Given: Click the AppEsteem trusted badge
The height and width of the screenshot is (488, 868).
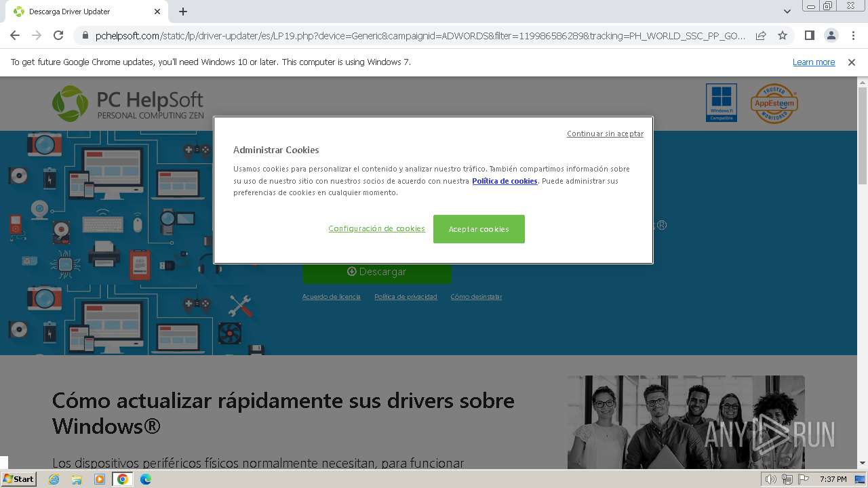Looking at the screenshot, I should (774, 103).
